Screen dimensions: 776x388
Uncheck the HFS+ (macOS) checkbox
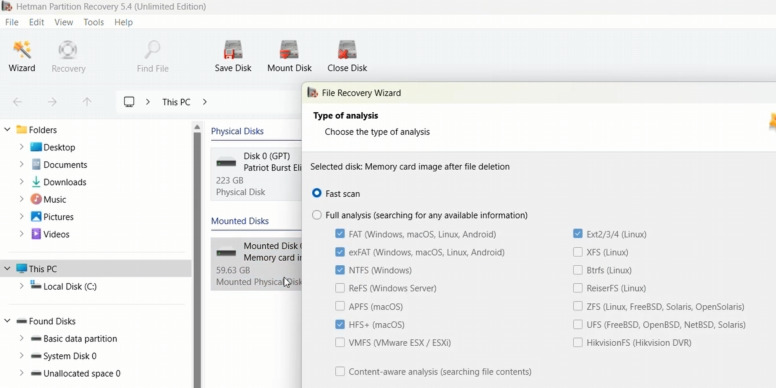(x=340, y=325)
